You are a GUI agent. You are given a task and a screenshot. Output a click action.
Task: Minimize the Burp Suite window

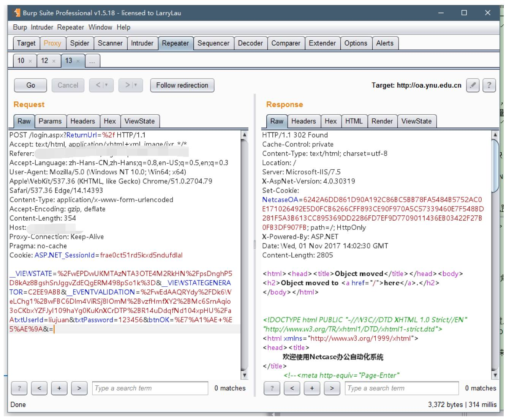coord(441,13)
